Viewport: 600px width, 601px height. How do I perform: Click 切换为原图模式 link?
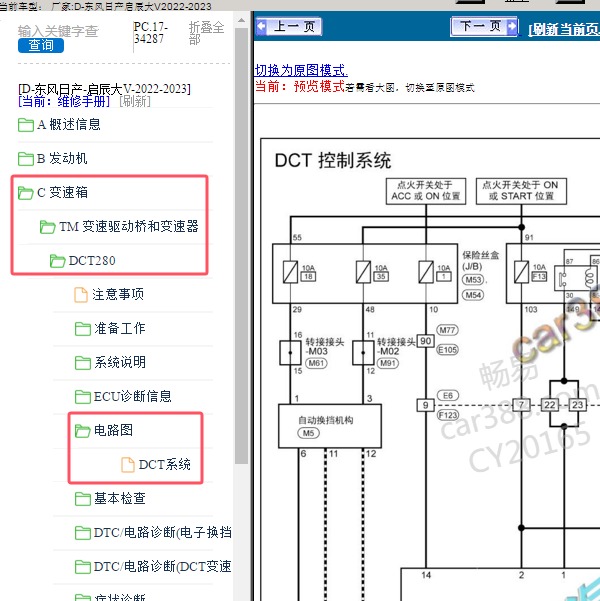point(301,70)
